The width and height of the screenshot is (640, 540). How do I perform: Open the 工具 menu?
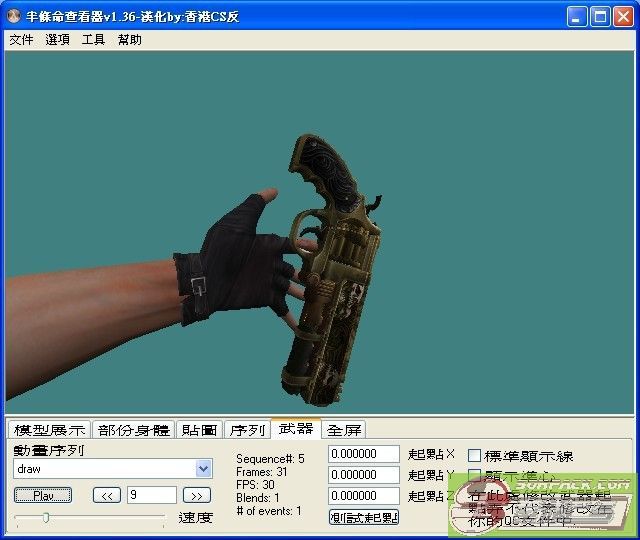tap(93, 40)
